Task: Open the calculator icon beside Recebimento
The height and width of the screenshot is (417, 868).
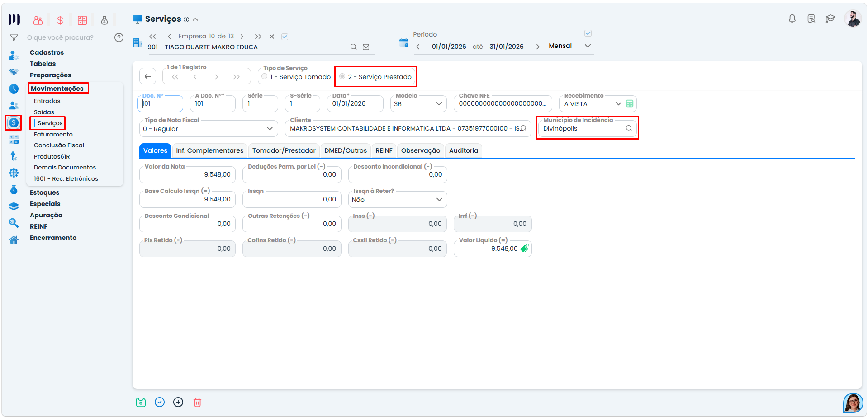Action: point(629,103)
